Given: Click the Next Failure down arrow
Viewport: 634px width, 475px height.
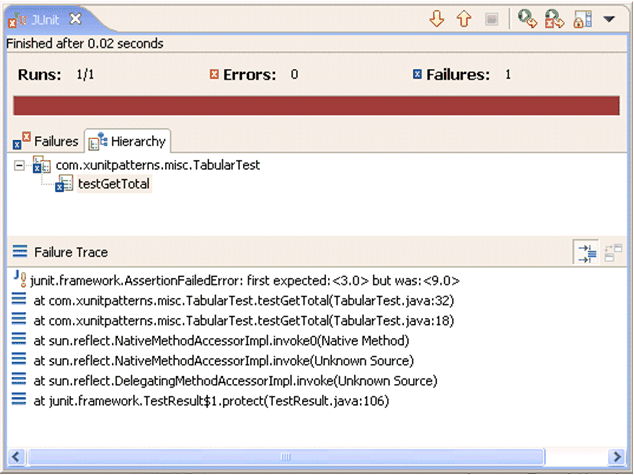Looking at the screenshot, I should (436, 18).
